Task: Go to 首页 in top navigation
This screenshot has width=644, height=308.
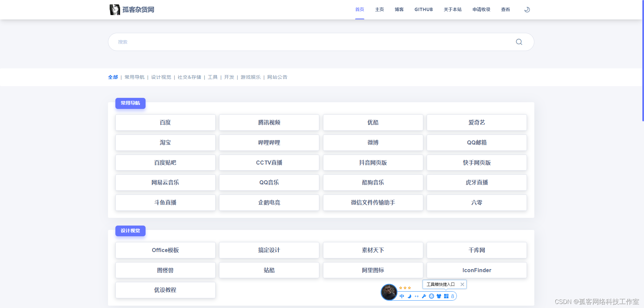Action: pyautogui.click(x=360, y=10)
